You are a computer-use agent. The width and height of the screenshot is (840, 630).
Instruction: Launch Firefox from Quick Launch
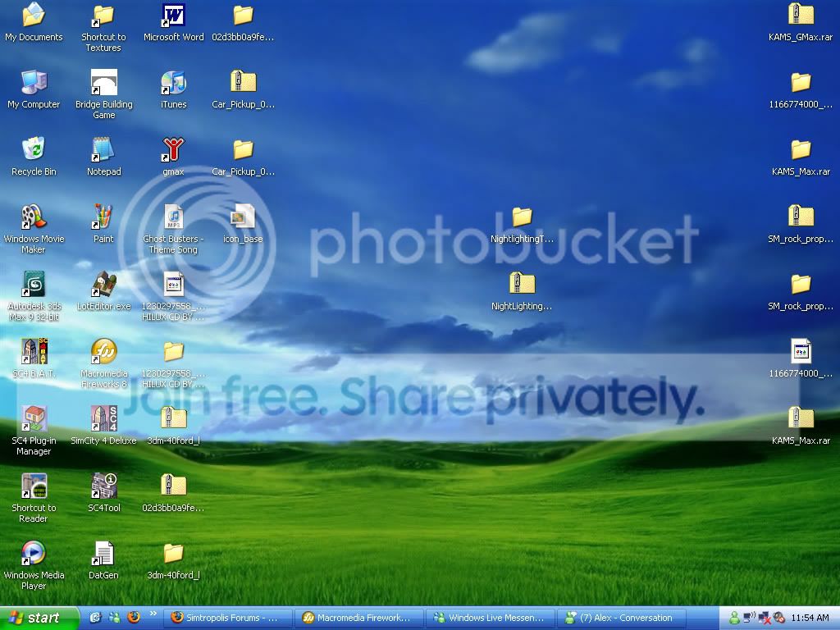[134, 618]
